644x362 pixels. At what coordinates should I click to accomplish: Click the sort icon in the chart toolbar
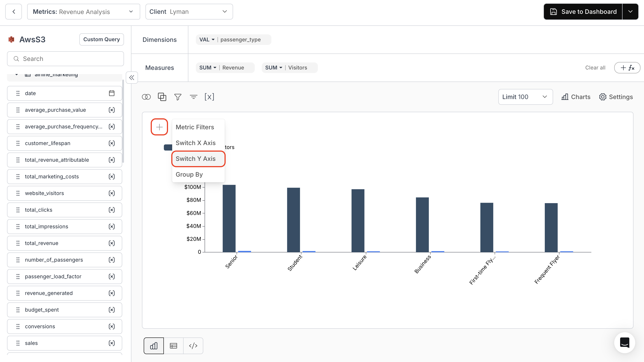[x=193, y=97]
